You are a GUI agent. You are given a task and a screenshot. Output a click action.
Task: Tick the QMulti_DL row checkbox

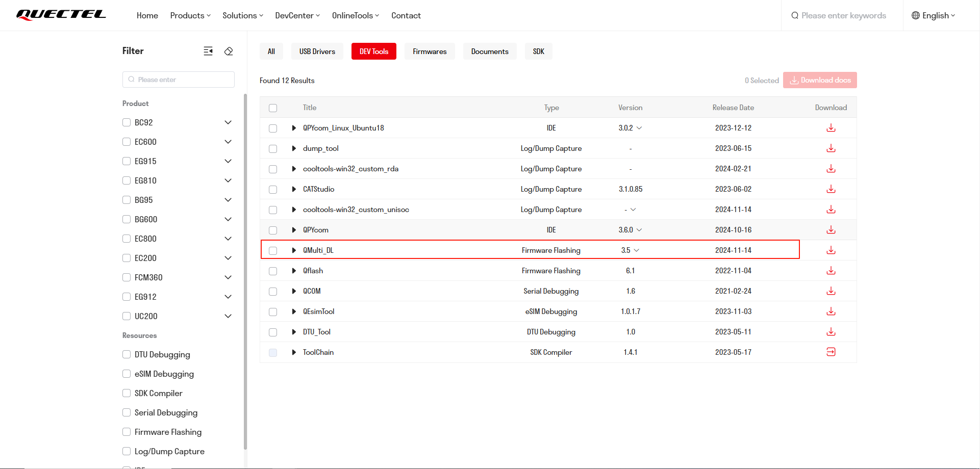pyautogui.click(x=273, y=251)
